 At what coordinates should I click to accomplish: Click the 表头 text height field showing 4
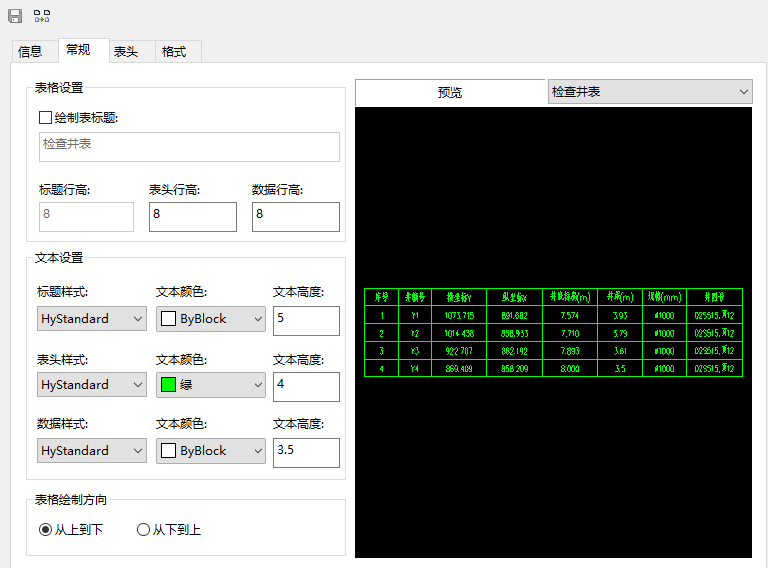(306, 387)
